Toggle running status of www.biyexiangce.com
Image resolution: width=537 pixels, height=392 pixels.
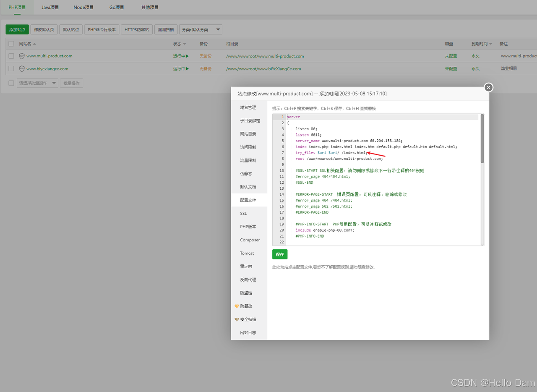pos(181,69)
